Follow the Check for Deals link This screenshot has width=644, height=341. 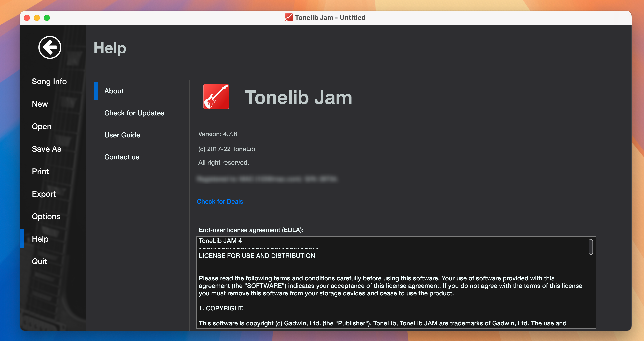coord(220,202)
